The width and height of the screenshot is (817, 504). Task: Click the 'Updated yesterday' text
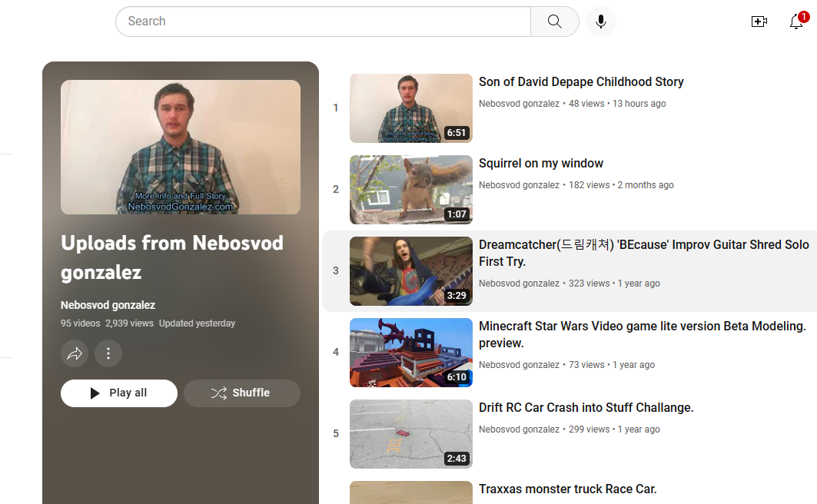[197, 323]
